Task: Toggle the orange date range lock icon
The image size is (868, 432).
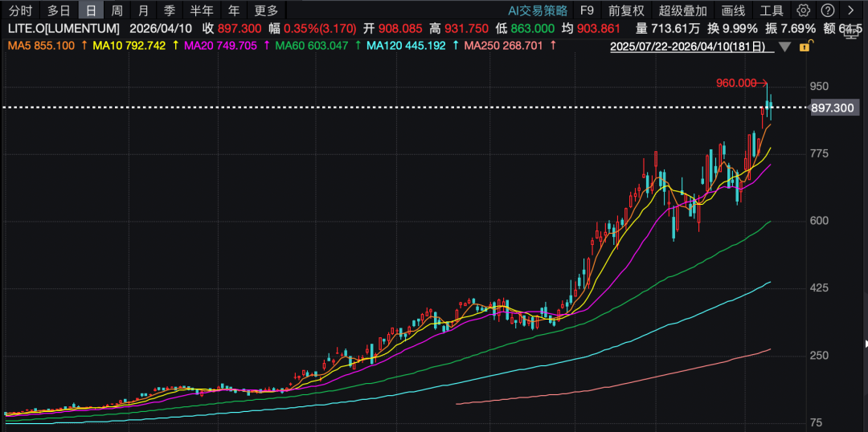Action: [804, 47]
